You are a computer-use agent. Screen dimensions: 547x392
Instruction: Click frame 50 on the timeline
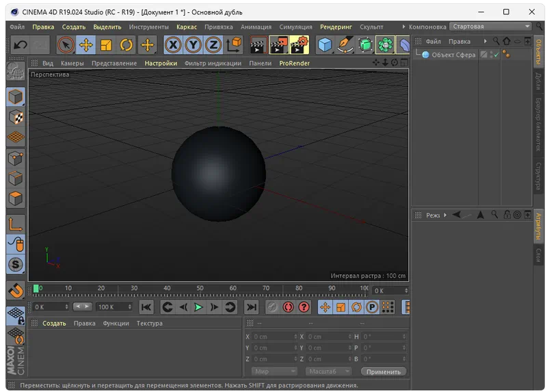pyautogui.click(x=200, y=288)
